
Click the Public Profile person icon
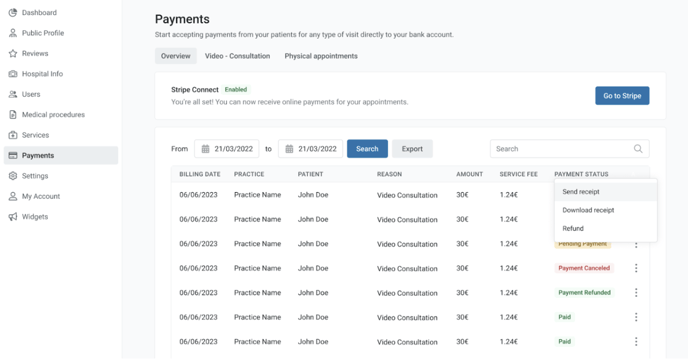[13, 33]
